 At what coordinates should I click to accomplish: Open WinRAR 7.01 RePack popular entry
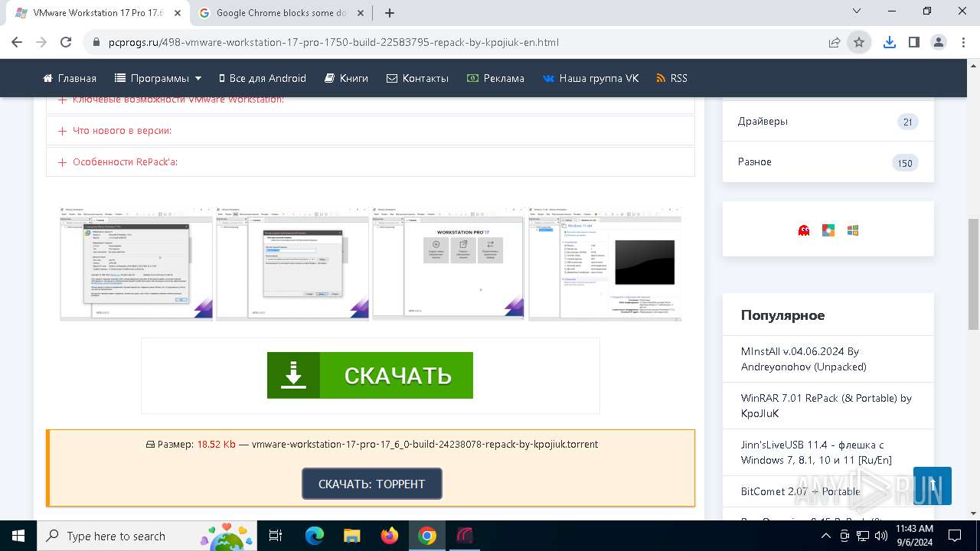(826, 406)
